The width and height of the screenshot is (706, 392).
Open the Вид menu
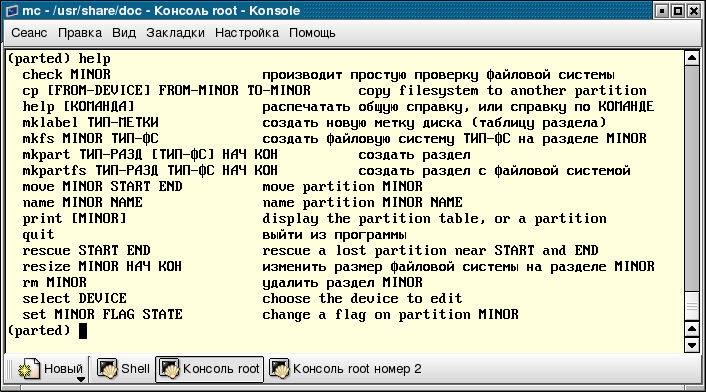click(x=124, y=33)
